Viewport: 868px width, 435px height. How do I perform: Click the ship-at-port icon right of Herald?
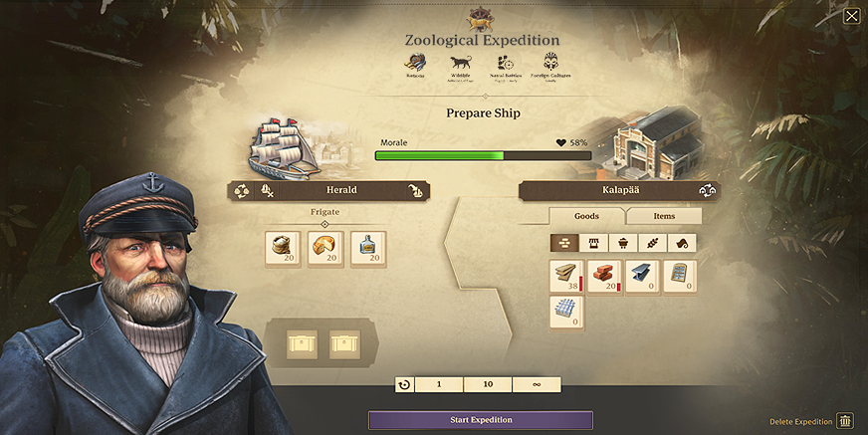(x=415, y=191)
